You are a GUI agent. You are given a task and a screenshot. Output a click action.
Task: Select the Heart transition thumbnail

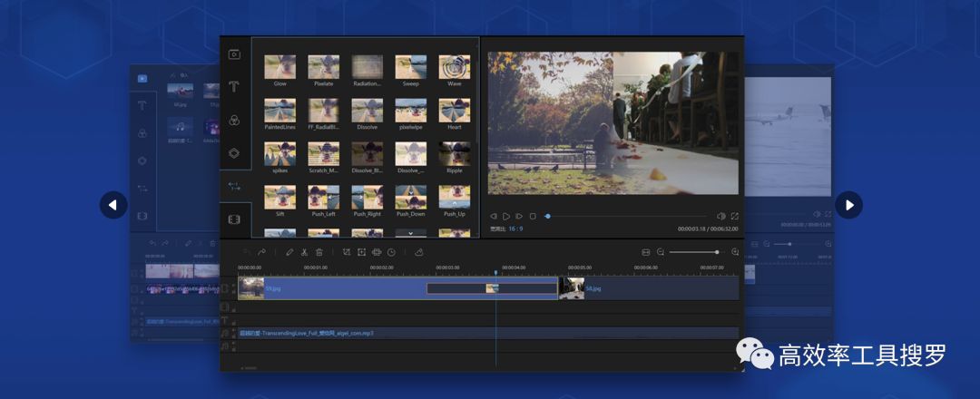click(454, 111)
